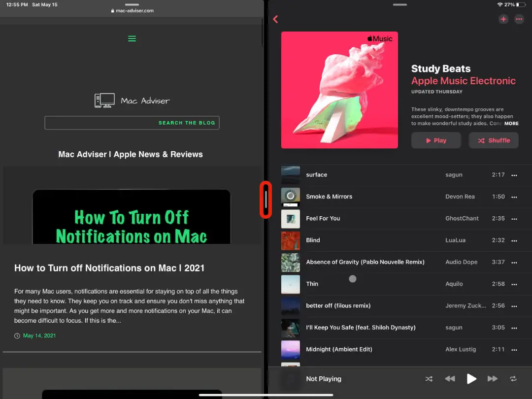Toggle shuffle in the Now Playing bar

click(429, 379)
